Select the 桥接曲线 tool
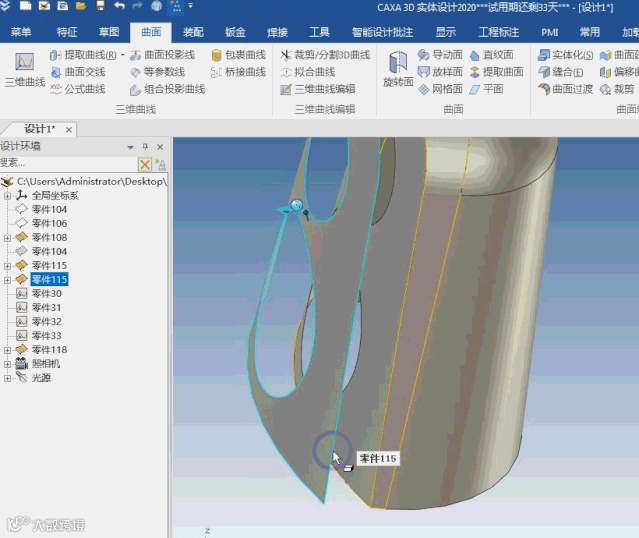The height and width of the screenshot is (538, 639). (238, 72)
